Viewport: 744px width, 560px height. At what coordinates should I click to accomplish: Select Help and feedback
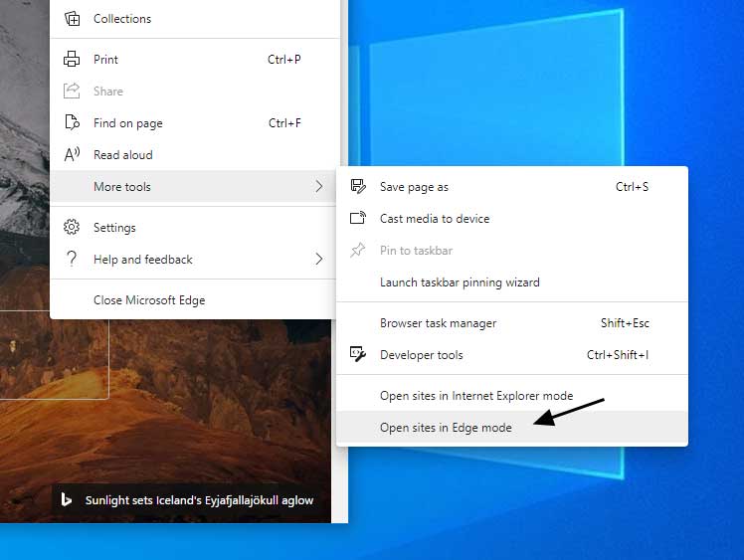coord(195,260)
